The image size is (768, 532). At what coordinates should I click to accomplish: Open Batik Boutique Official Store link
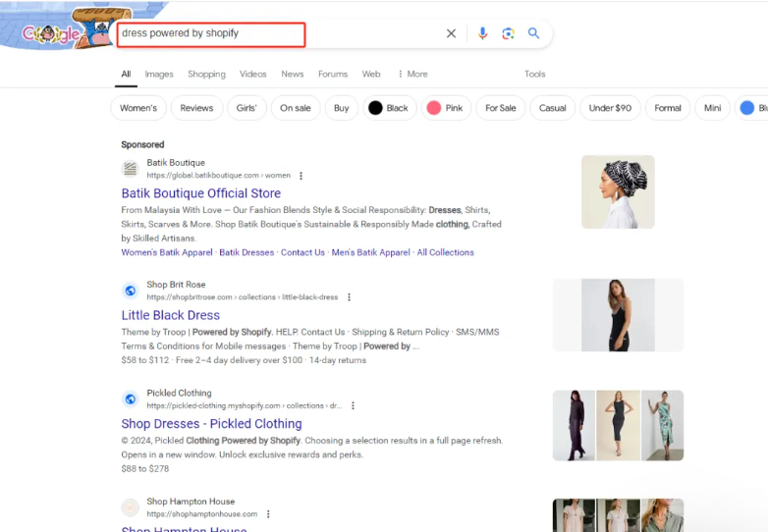[200, 193]
